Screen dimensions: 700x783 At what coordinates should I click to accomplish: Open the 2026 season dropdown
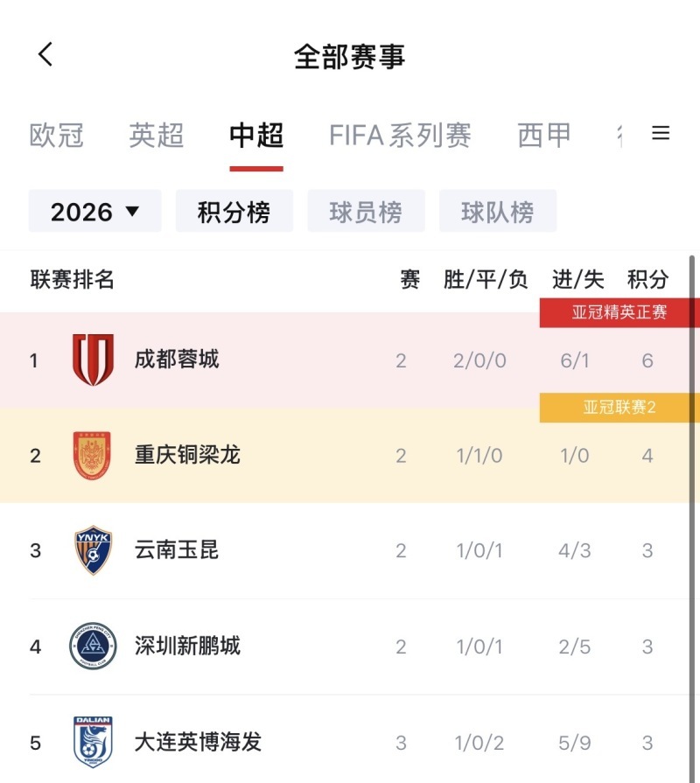click(x=94, y=212)
